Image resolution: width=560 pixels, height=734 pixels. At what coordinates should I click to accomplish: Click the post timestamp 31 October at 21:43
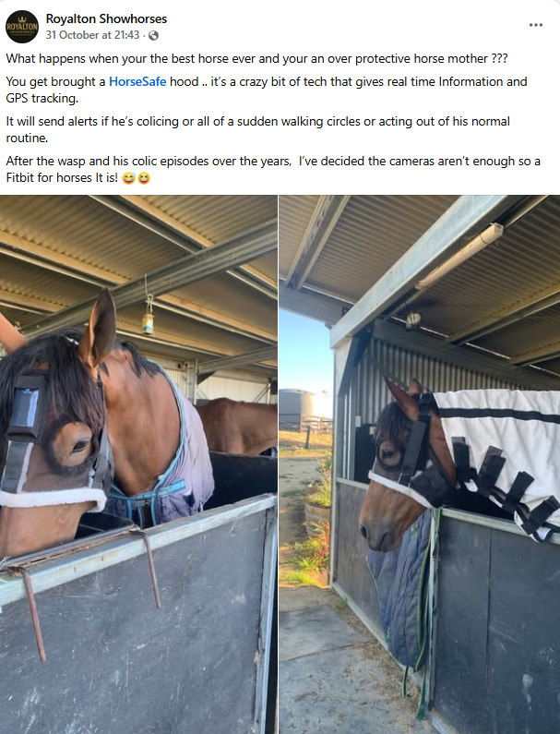click(x=92, y=35)
